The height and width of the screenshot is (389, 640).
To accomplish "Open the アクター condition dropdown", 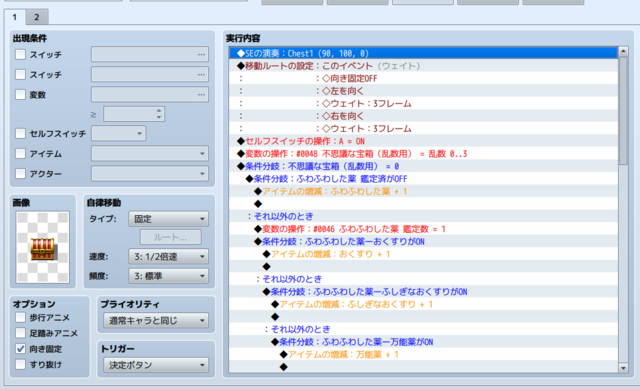I will click(x=150, y=173).
